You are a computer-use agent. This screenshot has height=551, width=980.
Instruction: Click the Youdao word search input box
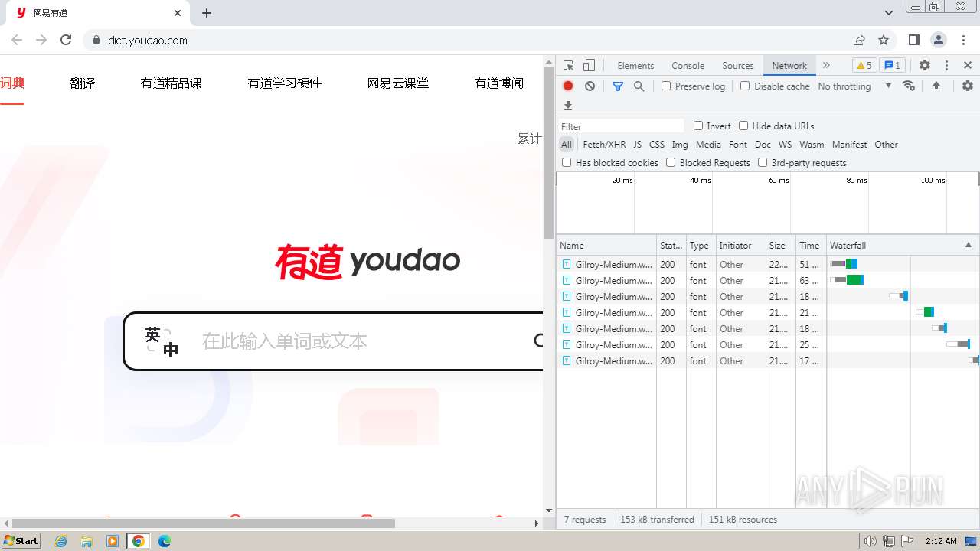(334, 341)
